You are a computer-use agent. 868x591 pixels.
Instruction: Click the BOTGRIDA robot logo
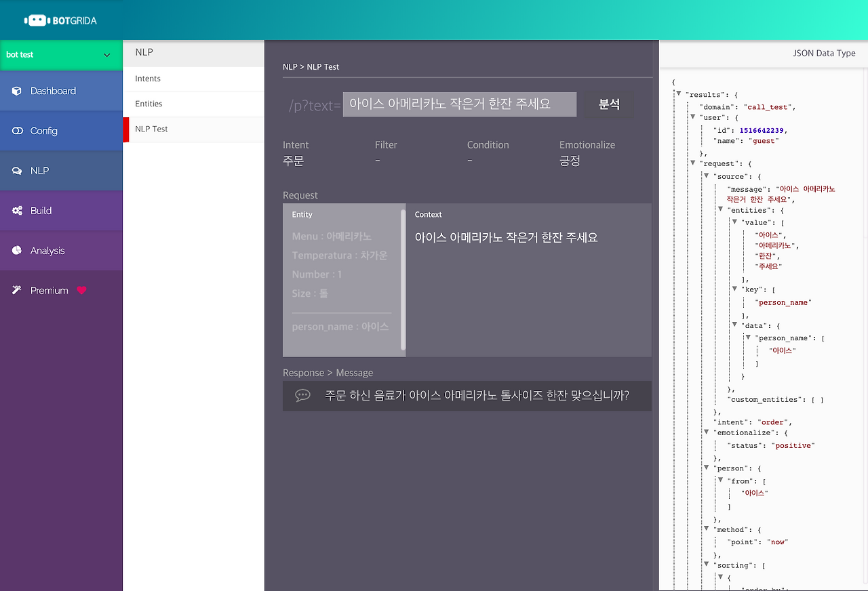point(36,20)
